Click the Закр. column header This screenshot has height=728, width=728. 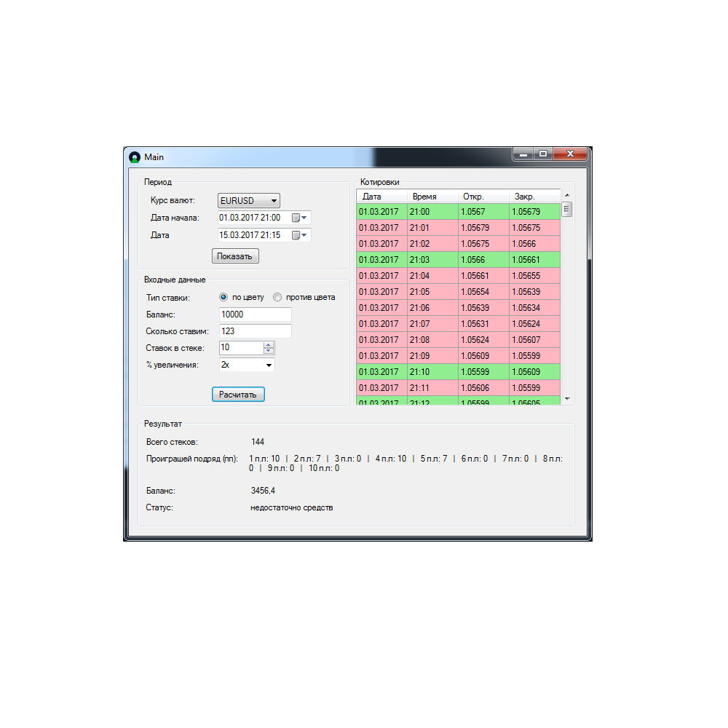(534, 197)
